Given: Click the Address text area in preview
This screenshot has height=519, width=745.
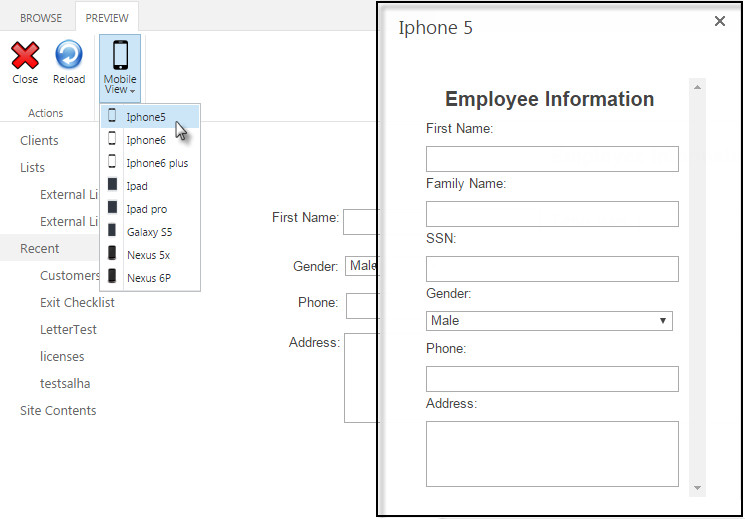Looking at the screenshot, I should pos(552,454).
